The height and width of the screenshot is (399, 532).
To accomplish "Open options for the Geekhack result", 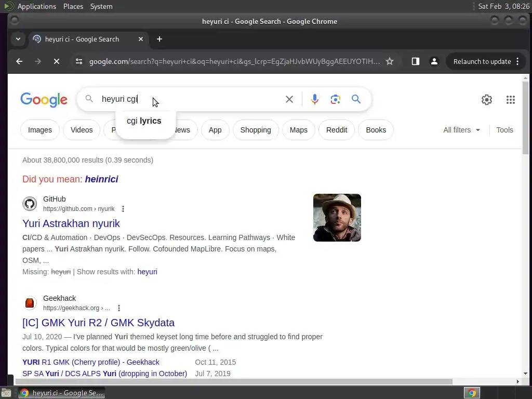I will (x=119, y=308).
